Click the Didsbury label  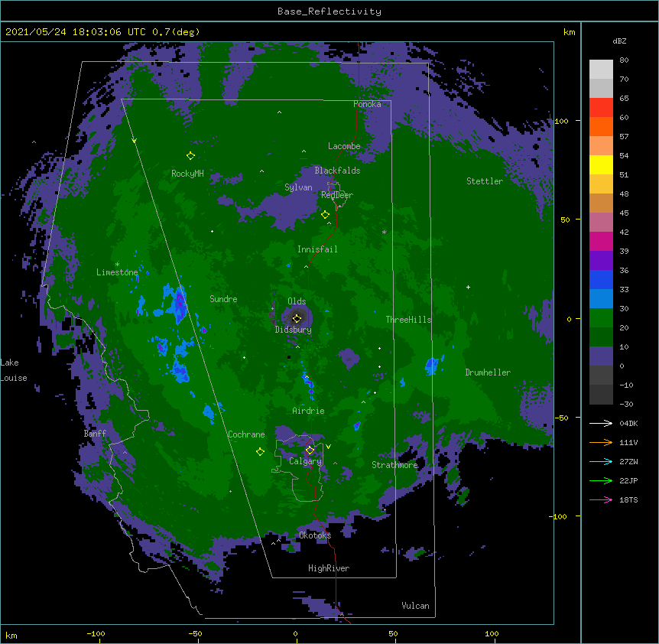[x=294, y=330]
